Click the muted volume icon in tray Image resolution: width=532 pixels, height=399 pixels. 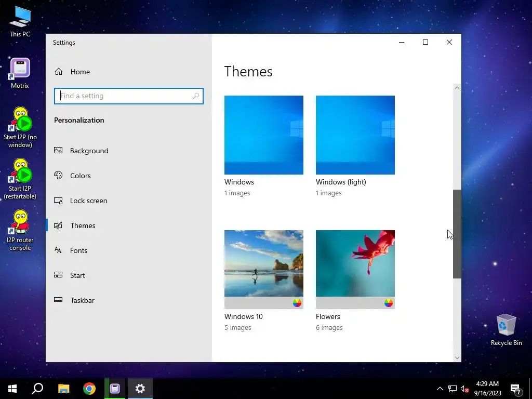[465, 389]
